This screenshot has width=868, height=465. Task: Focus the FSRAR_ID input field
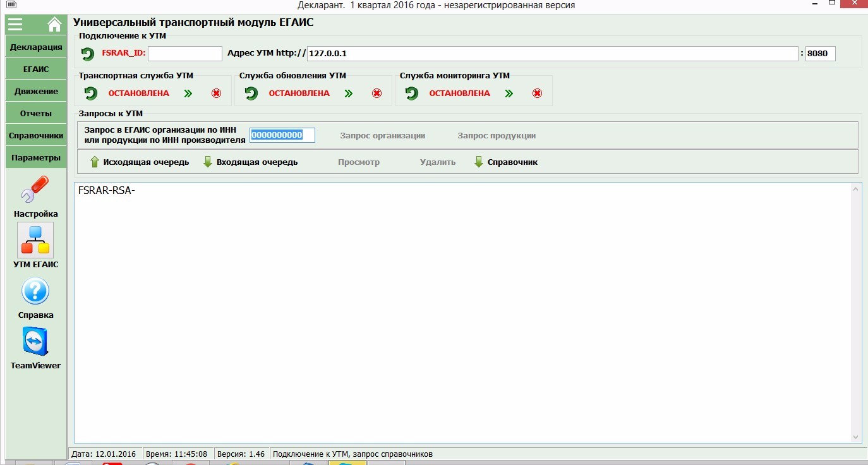click(185, 54)
